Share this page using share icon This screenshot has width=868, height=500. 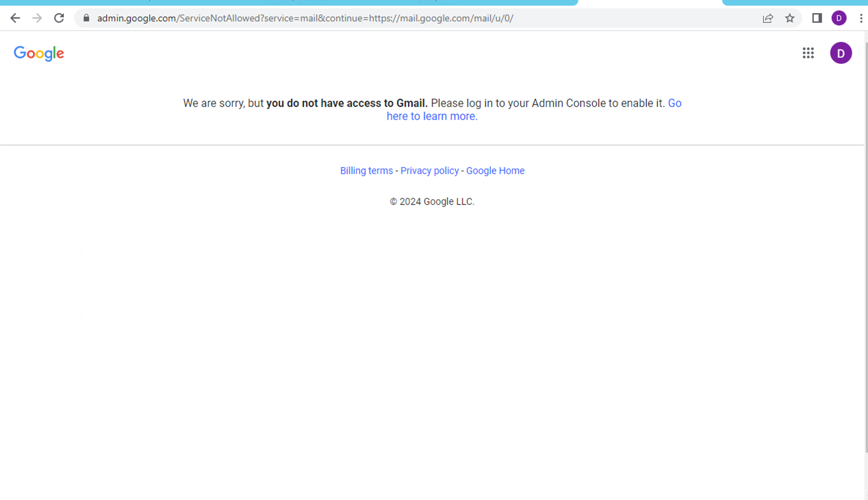point(768,18)
